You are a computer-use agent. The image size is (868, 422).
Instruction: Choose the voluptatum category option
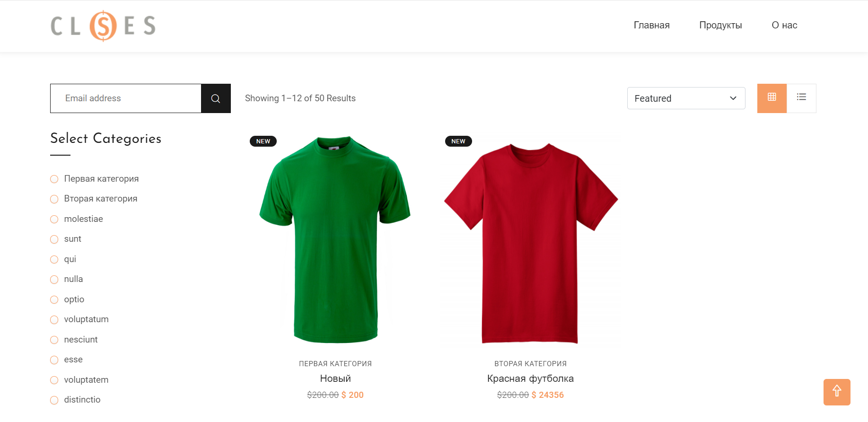pos(54,320)
